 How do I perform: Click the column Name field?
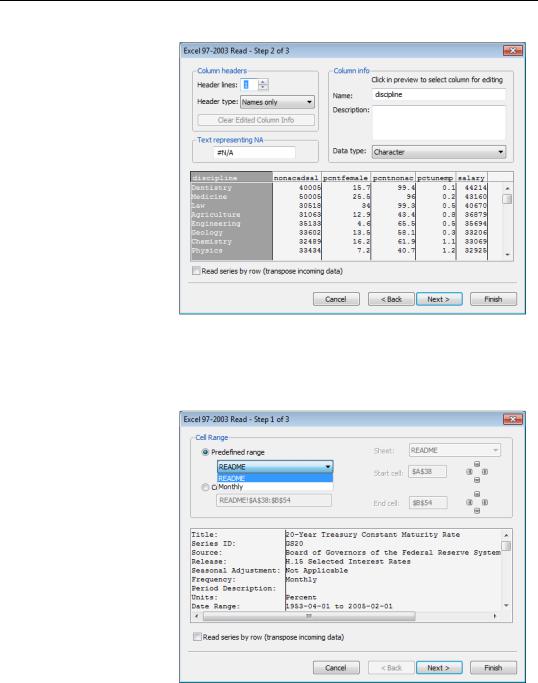tap(439, 95)
